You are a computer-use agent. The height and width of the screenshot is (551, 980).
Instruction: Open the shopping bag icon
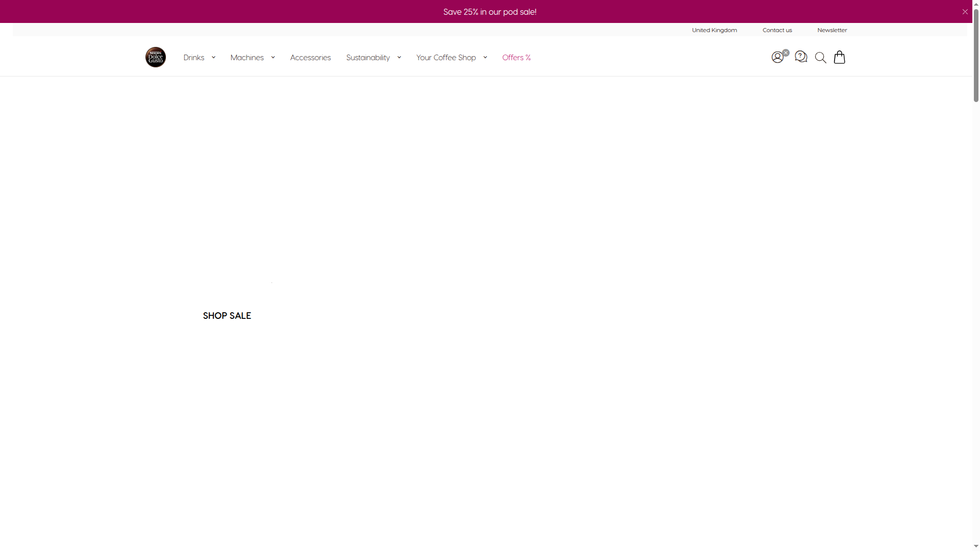(x=839, y=57)
